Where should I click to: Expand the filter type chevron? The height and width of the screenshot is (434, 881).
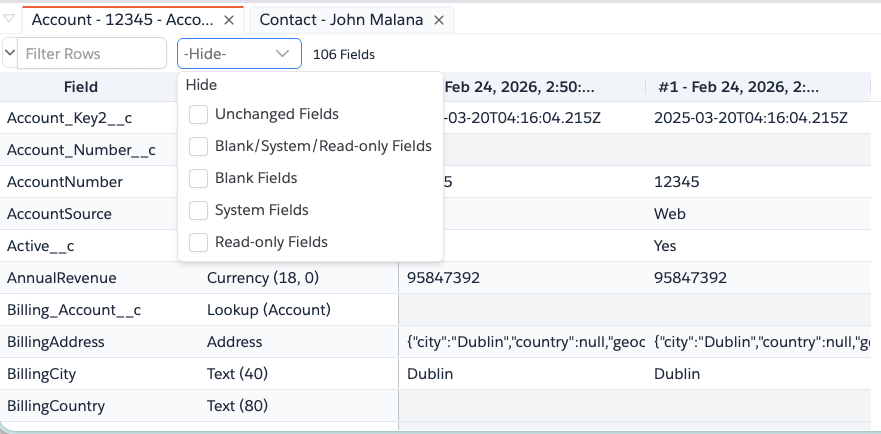point(10,53)
